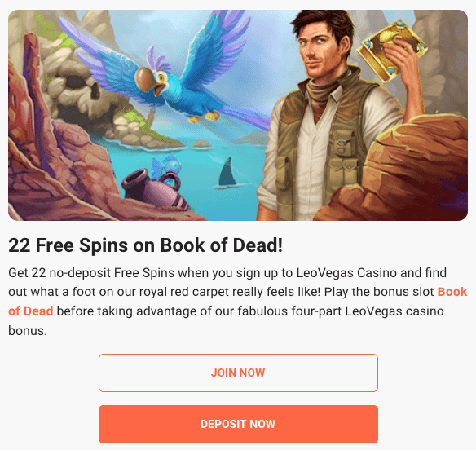Click the small rocky island in the lagoon
The image size is (476, 450).
pyautogui.click(x=202, y=143)
